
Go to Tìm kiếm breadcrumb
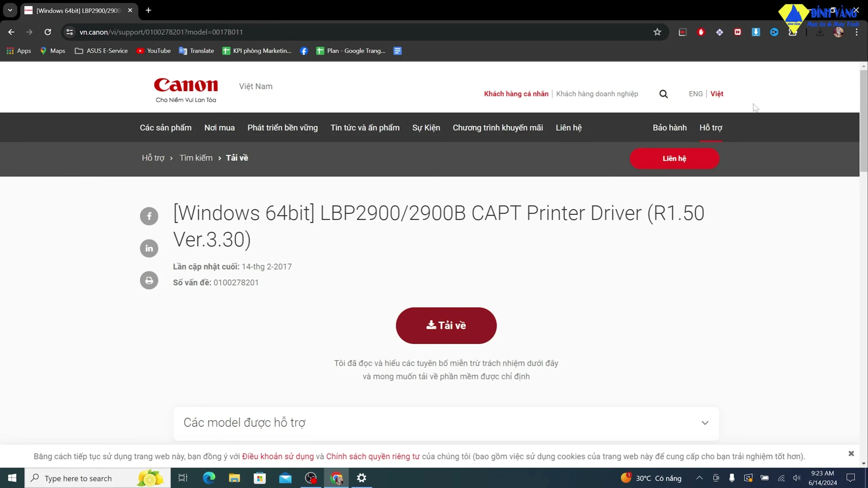[196, 158]
